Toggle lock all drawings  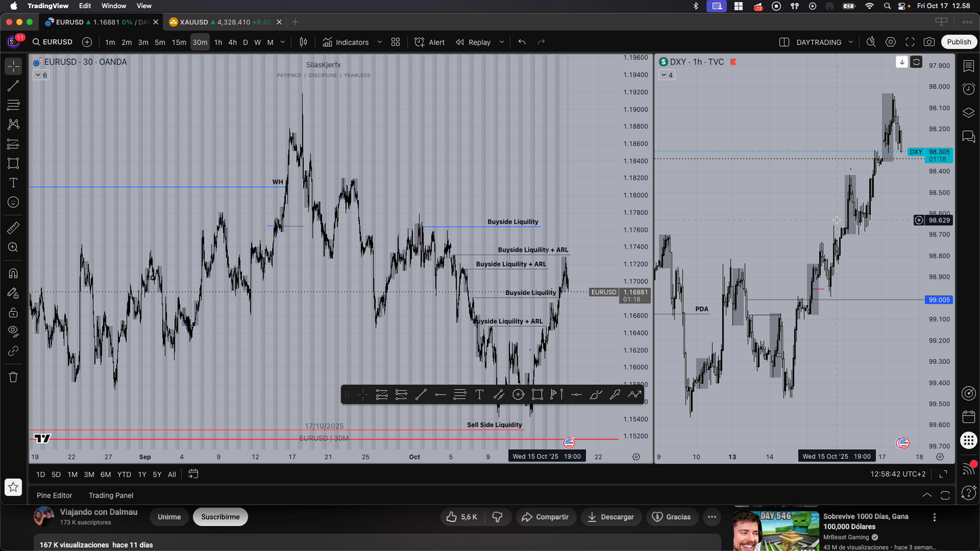[x=13, y=313]
